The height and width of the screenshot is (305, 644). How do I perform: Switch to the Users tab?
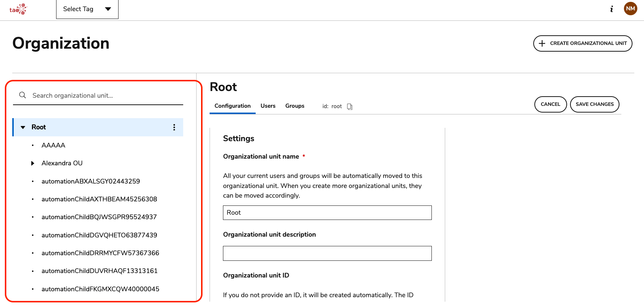coord(268,106)
